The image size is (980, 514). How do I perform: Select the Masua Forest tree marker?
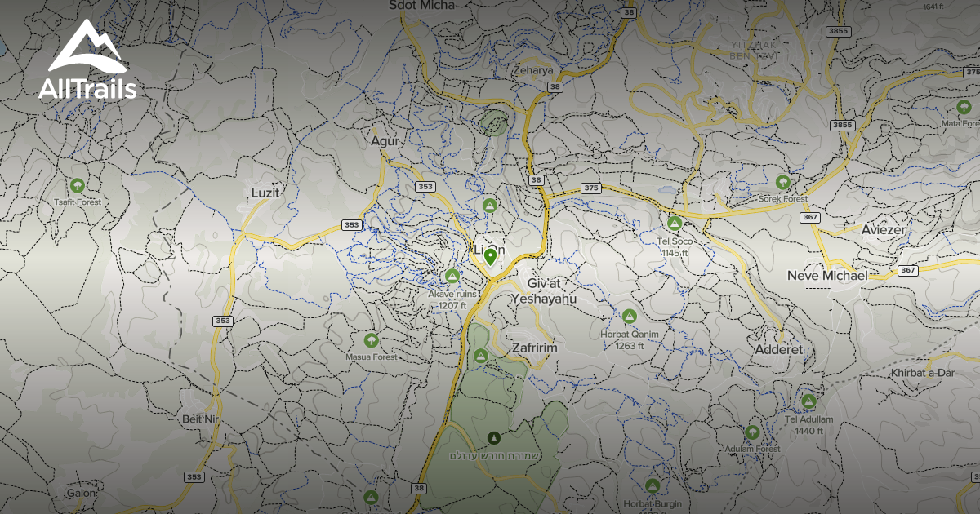pyautogui.click(x=372, y=339)
